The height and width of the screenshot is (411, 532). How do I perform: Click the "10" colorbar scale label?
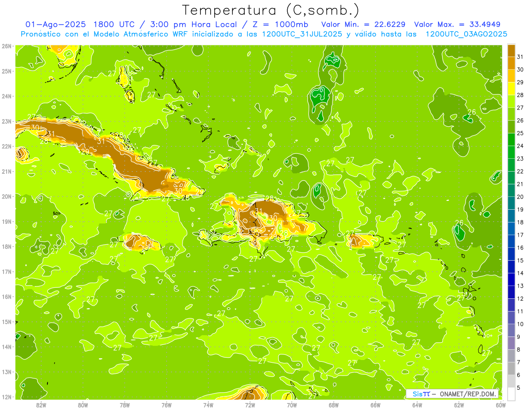click(x=520, y=324)
